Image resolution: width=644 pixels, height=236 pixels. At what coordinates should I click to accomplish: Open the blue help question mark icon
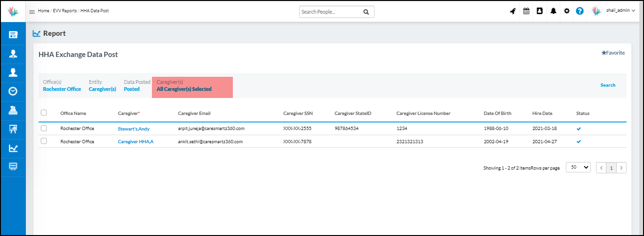[580, 11]
